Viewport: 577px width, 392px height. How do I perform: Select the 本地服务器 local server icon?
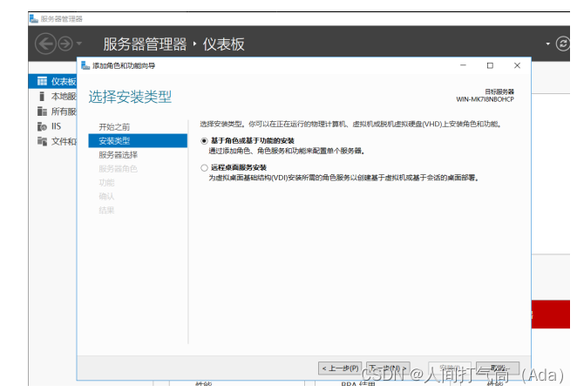click(x=42, y=96)
